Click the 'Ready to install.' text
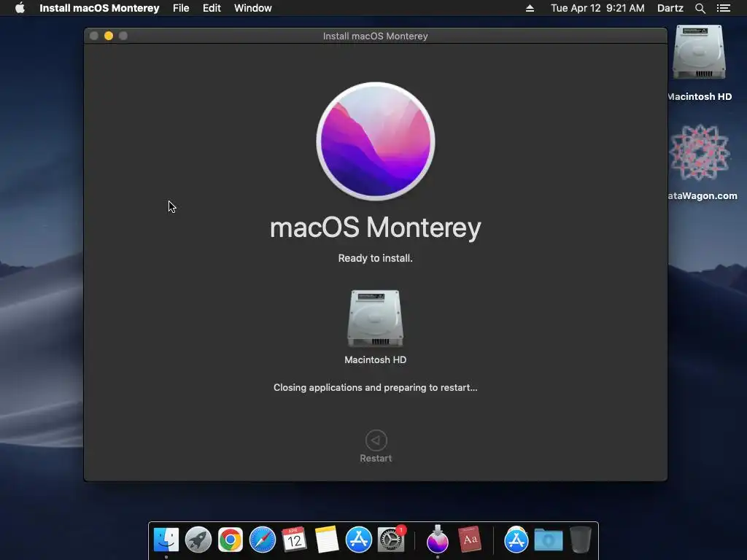 pos(376,258)
